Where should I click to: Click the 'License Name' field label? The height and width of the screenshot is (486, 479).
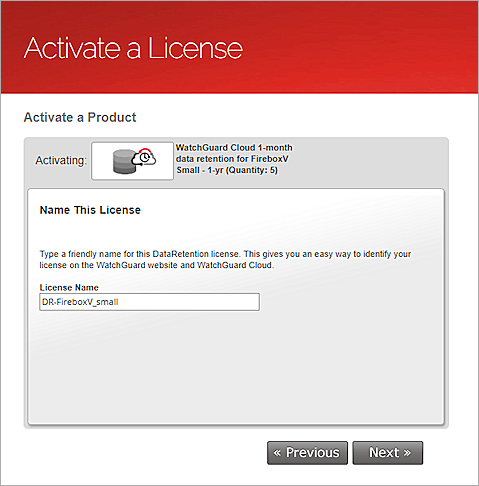click(x=69, y=287)
